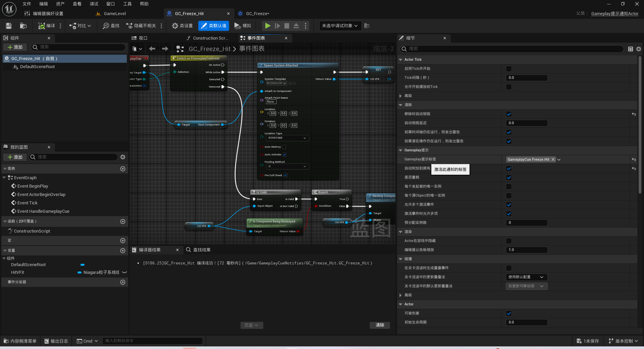Image resolution: width=644 pixels, height=349 pixels.
Task: Open the 调试 menu
Action: (x=94, y=4)
